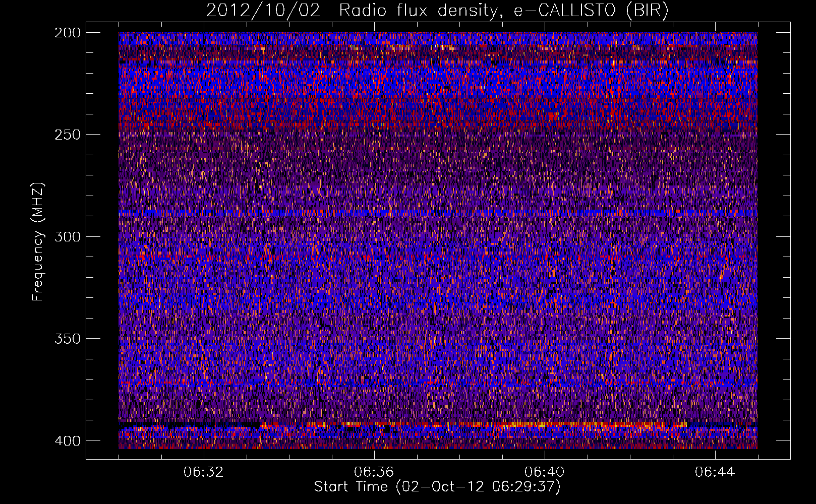Click the 250 frequency tick label

pos(67,135)
